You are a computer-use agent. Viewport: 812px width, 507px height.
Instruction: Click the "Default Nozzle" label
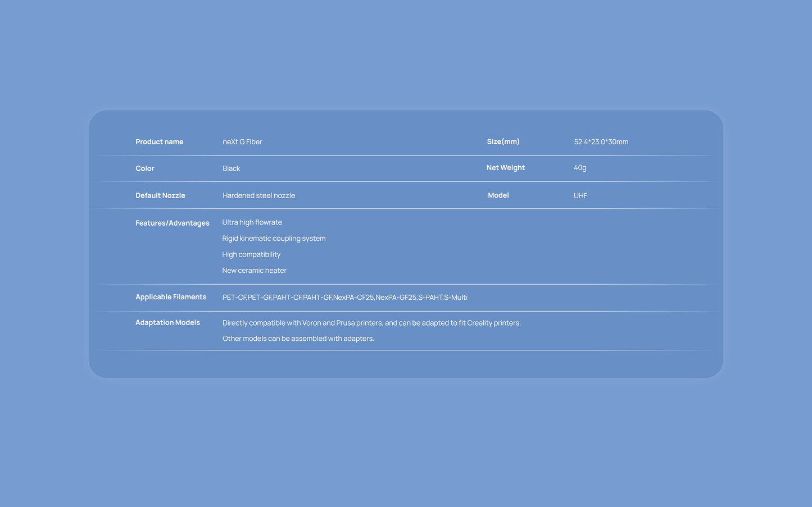[x=160, y=195]
